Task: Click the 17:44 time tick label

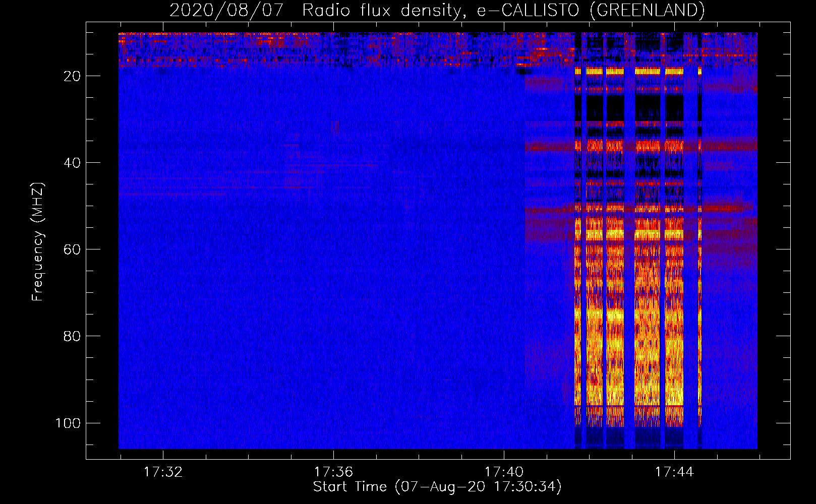Action: (x=674, y=472)
